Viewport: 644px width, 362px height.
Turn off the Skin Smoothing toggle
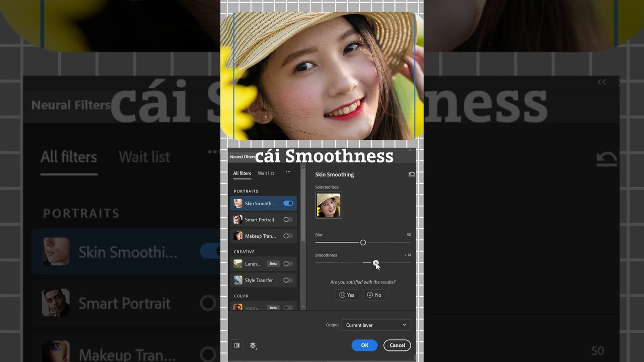[288, 203]
